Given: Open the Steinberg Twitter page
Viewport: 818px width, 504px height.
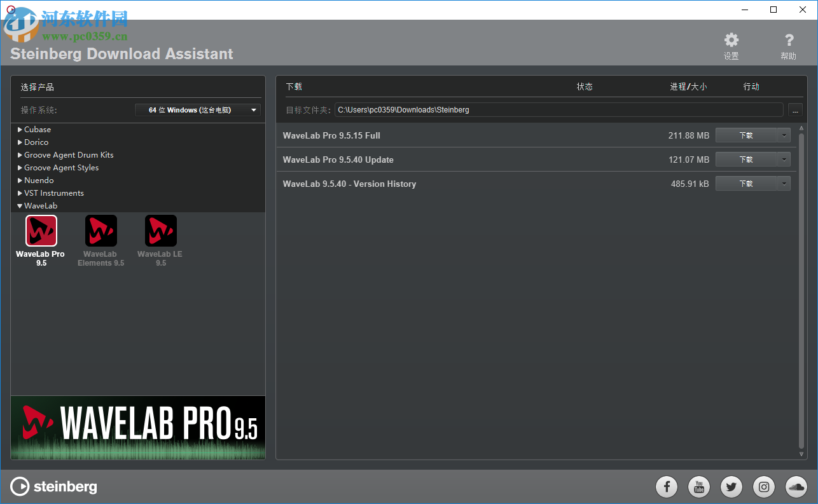Looking at the screenshot, I should [x=731, y=487].
